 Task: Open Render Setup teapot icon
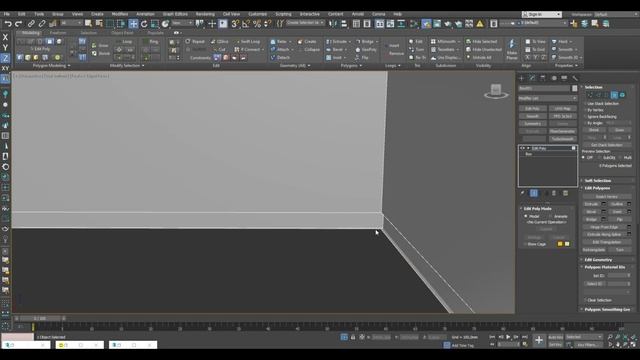click(x=426, y=24)
